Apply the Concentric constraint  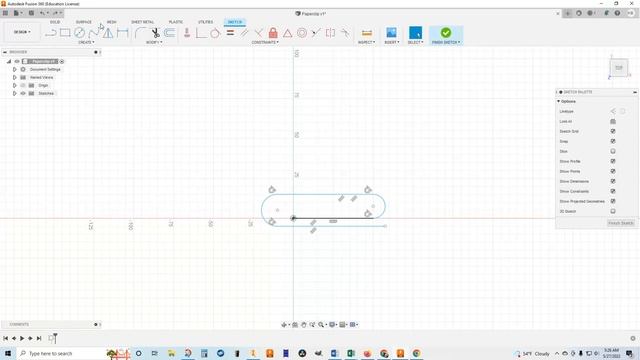pyautogui.click(x=302, y=33)
